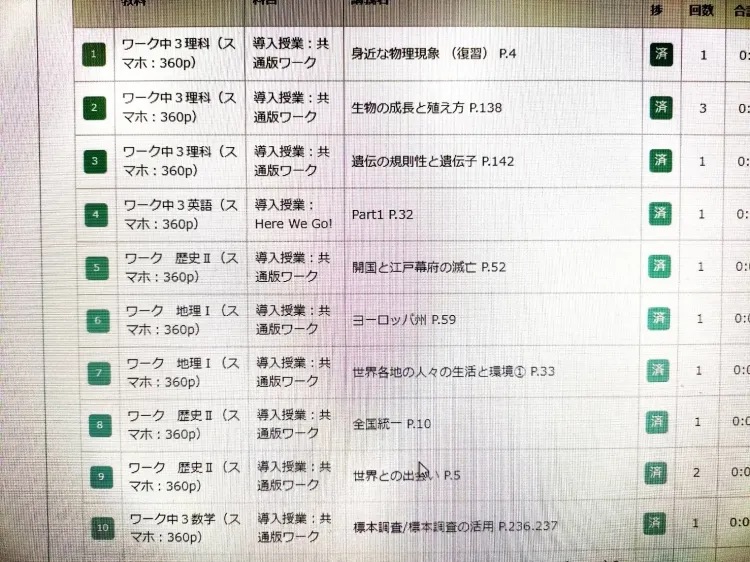Screen dimensions: 750x562
Task: Open lecture 遺伝の規則性と遺伝子 P.142
Action: pos(433,161)
